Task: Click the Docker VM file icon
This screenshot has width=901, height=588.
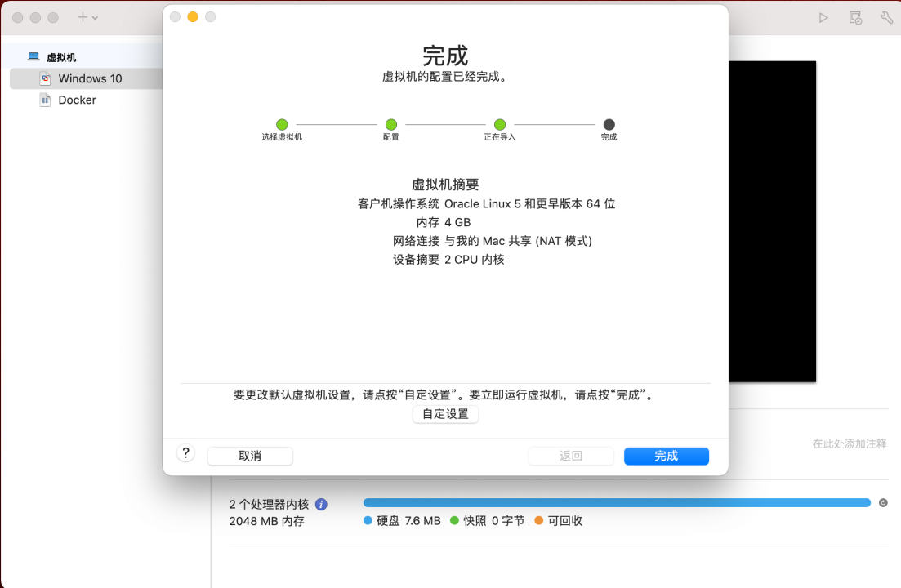Action: point(46,100)
